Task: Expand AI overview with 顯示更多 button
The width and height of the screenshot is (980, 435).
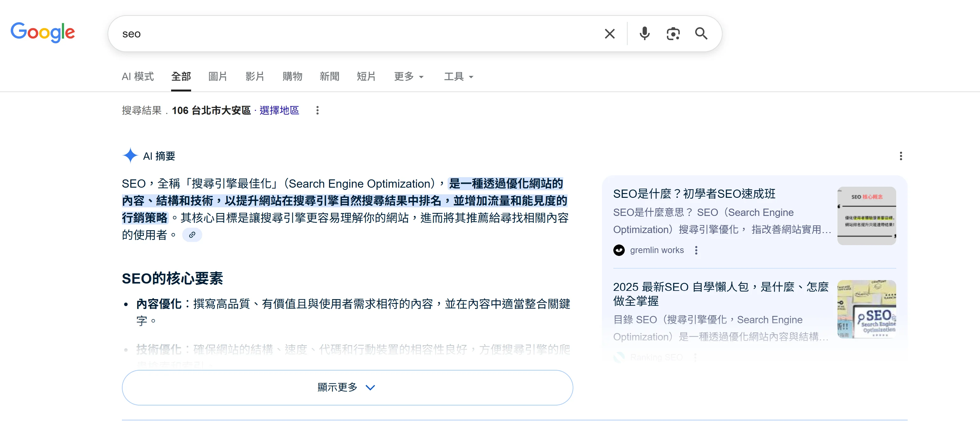Action: tap(347, 387)
